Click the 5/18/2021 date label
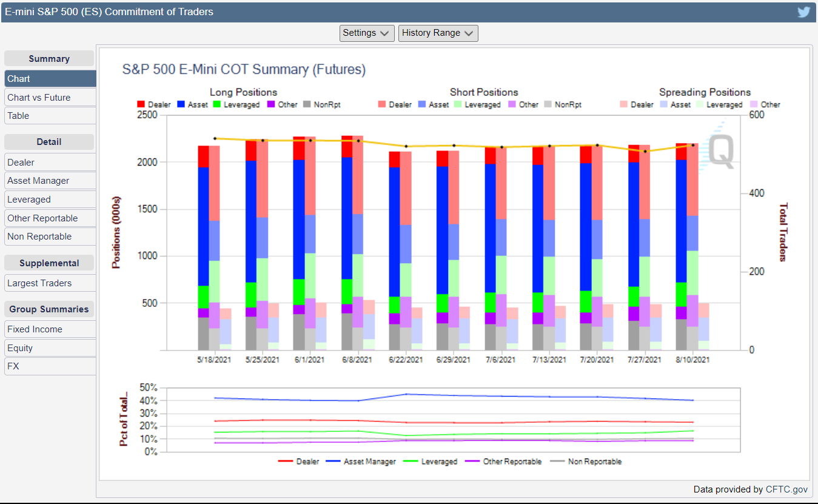Image resolution: width=818 pixels, height=504 pixels. (x=215, y=360)
